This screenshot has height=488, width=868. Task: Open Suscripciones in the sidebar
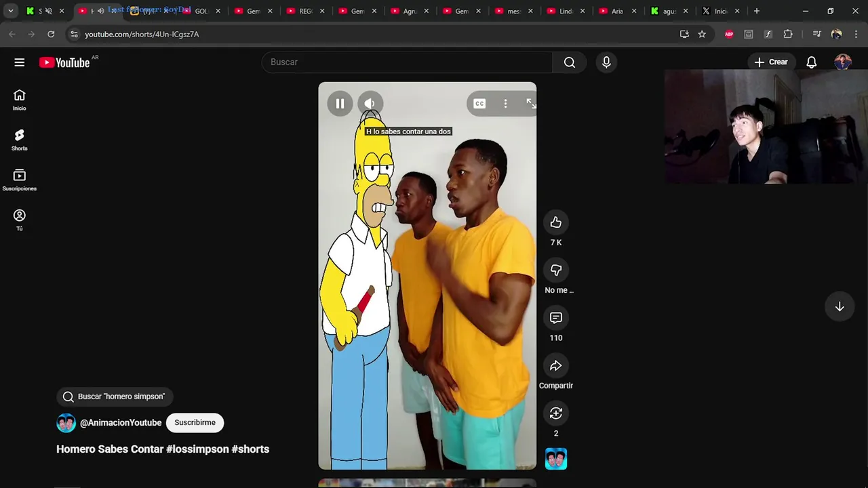[19, 180]
